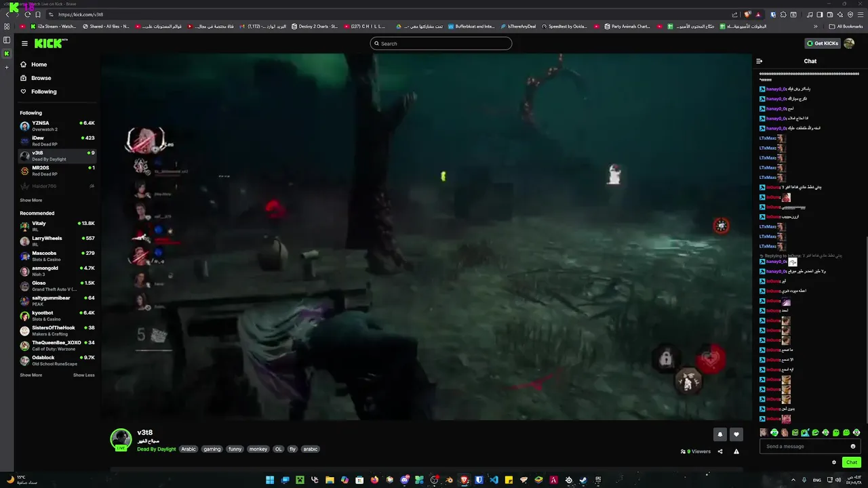868x488 pixels.
Task: Click the browser reload button
Action: point(28,14)
